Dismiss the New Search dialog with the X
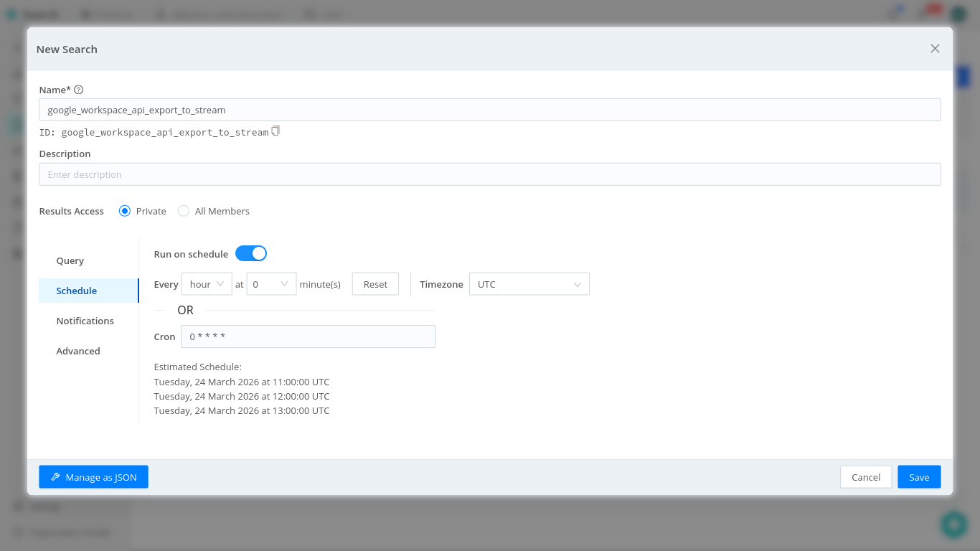 (x=935, y=48)
